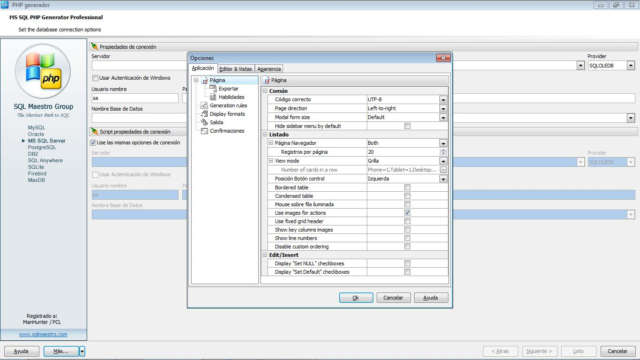Click Ok in Opciones dialog
The width and height of the screenshot is (640, 360).
(x=356, y=298)
